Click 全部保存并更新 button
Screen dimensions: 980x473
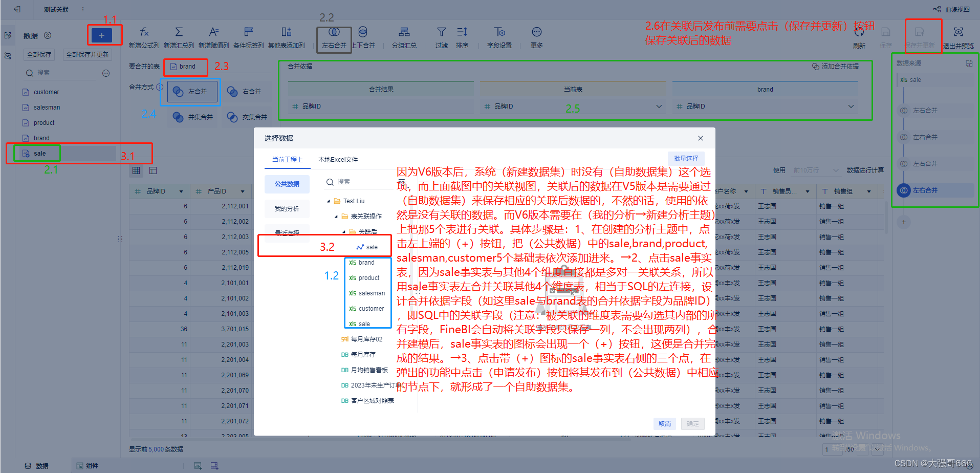[x=88, y=55]
